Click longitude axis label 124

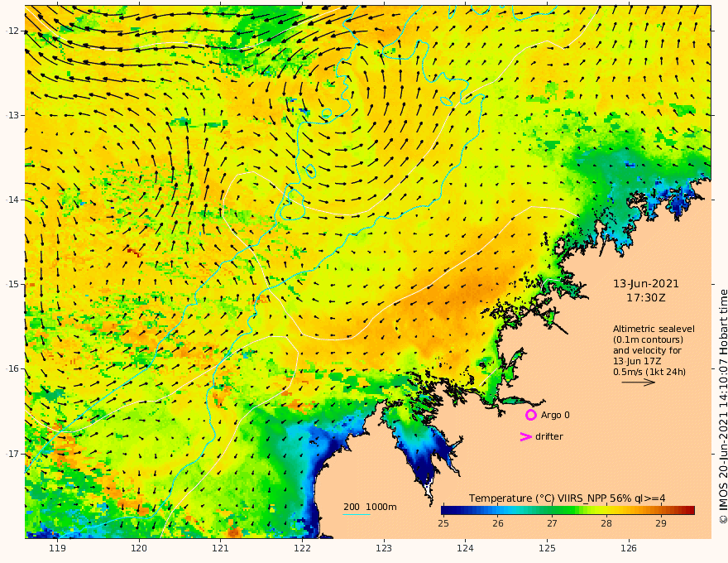[x=466, y=549]
